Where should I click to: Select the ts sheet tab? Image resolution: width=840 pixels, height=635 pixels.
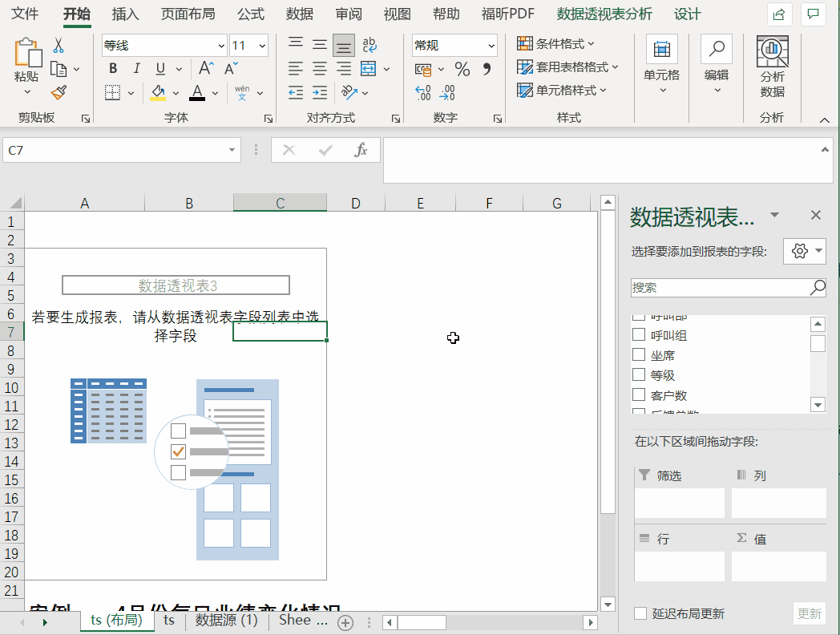(169, 620)
